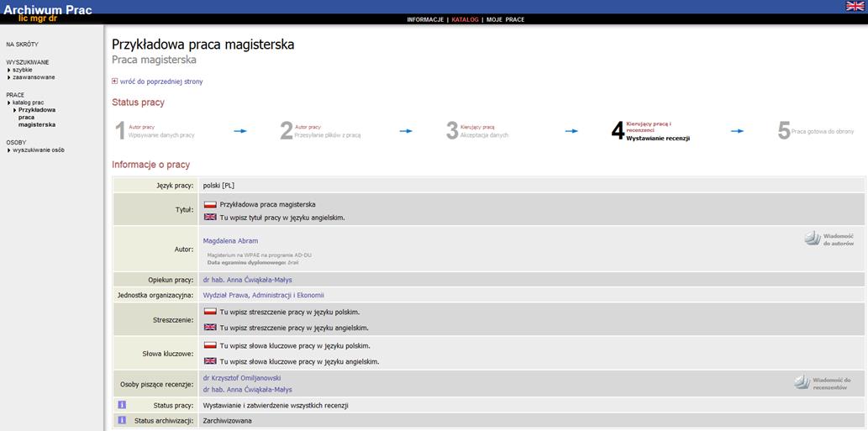Click info icon beside Status pracy

tap(123, 405)
